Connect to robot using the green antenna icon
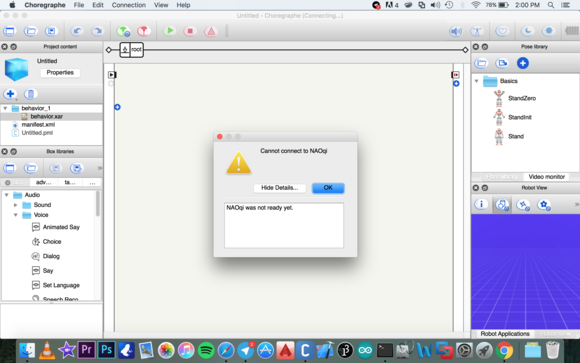The height and width of the screenshot is (363, 580). pyautogui.click(x=123, y=31)
